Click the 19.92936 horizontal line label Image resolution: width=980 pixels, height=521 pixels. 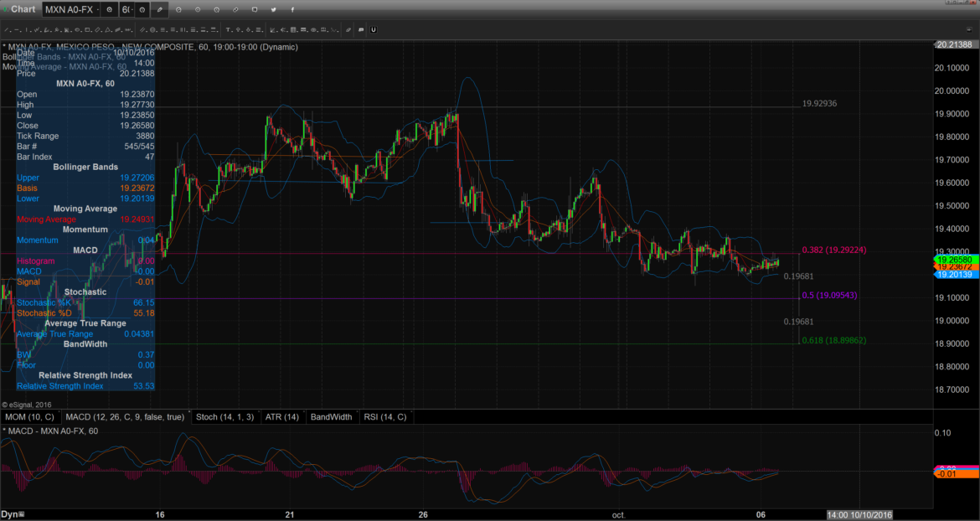(819, 103)
